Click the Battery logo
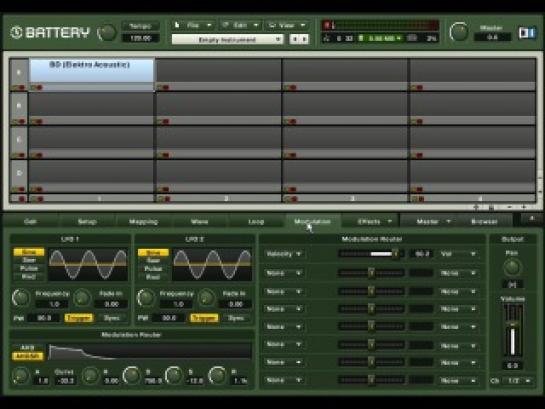The height and width of the screenshot is (409, 545). tap(50, 33)
